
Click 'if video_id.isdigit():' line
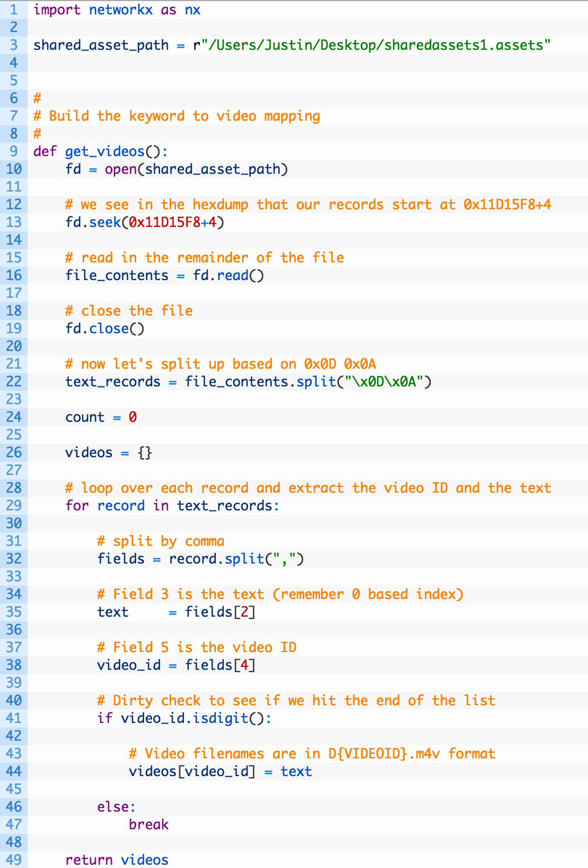pyautogui.click(x=184, y=719)
